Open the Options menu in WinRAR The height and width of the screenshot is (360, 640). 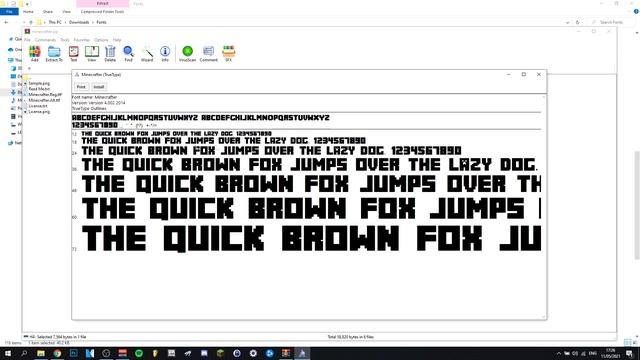(x=101, y=40)
